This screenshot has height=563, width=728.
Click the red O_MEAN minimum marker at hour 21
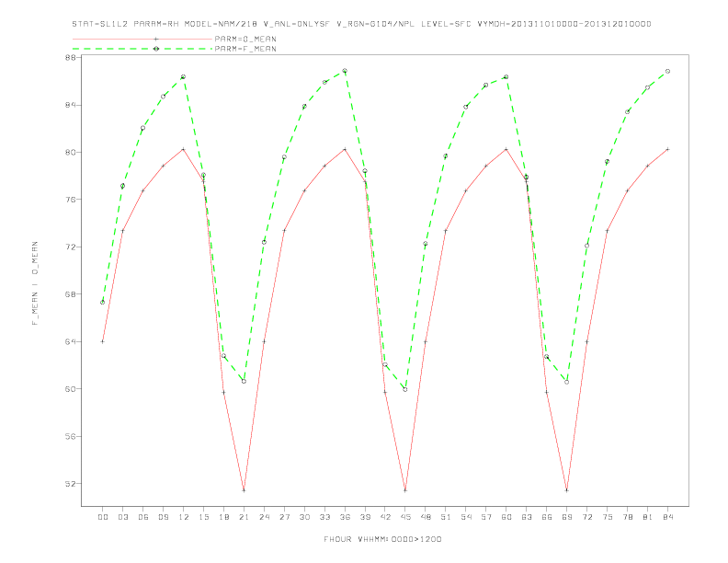[x=244, y=490]
